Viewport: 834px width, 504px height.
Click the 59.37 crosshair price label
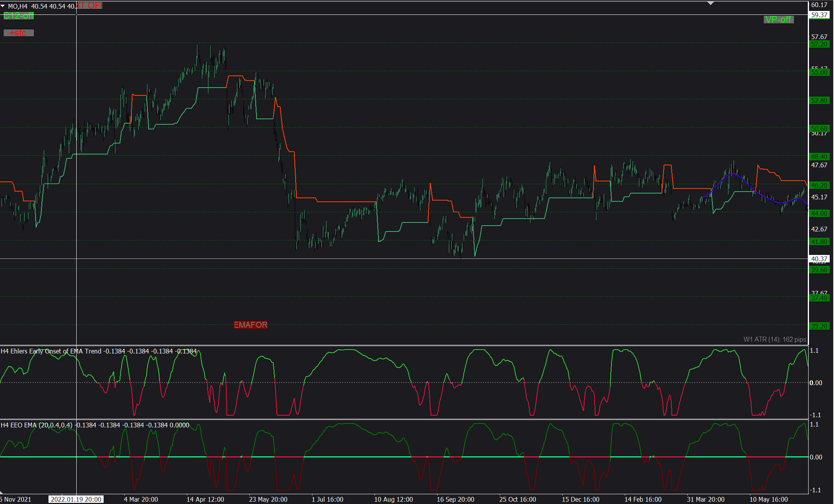tap(819, 15)
